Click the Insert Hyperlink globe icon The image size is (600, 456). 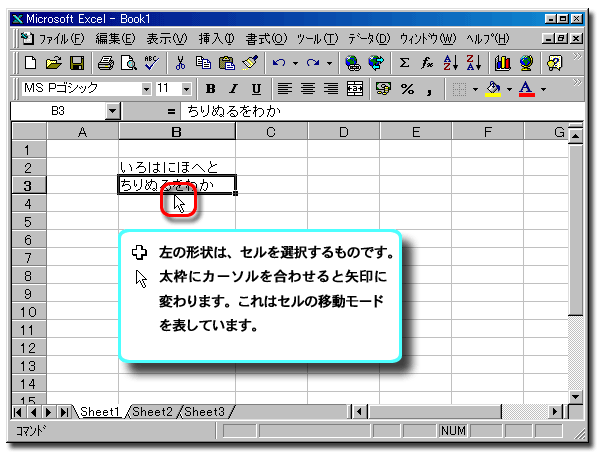(x=352, y=63)
